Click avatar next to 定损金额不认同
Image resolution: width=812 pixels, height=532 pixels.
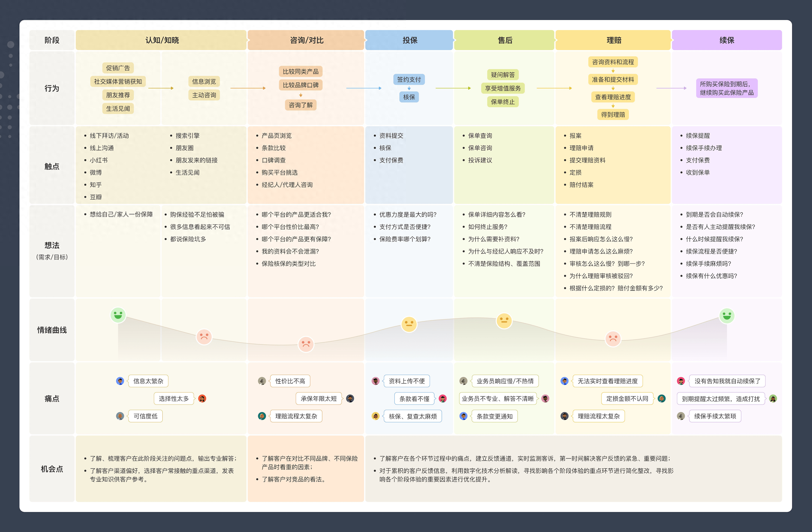[662, 398]
